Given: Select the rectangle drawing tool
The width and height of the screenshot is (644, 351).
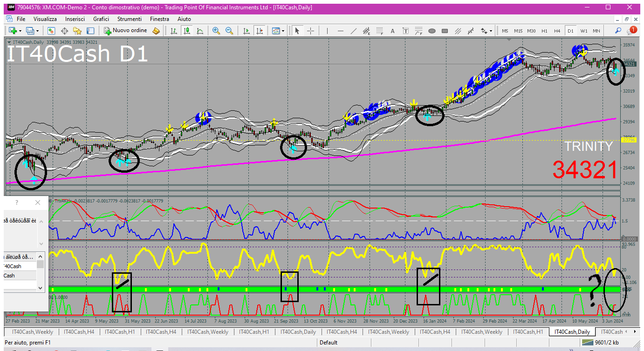Looking at the screenshot, I should click(x=445, y=31).
